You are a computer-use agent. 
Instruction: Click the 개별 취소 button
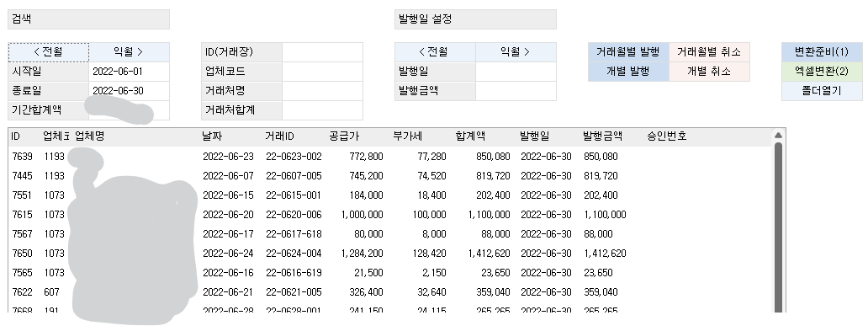709,72
